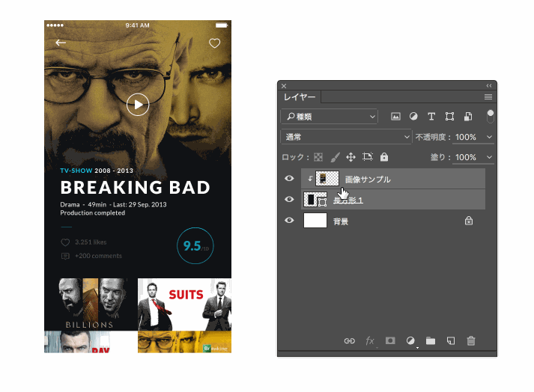Click the 9.5 rating circle
The width and height of the screenshot is (534, 392).
point(195,245)
